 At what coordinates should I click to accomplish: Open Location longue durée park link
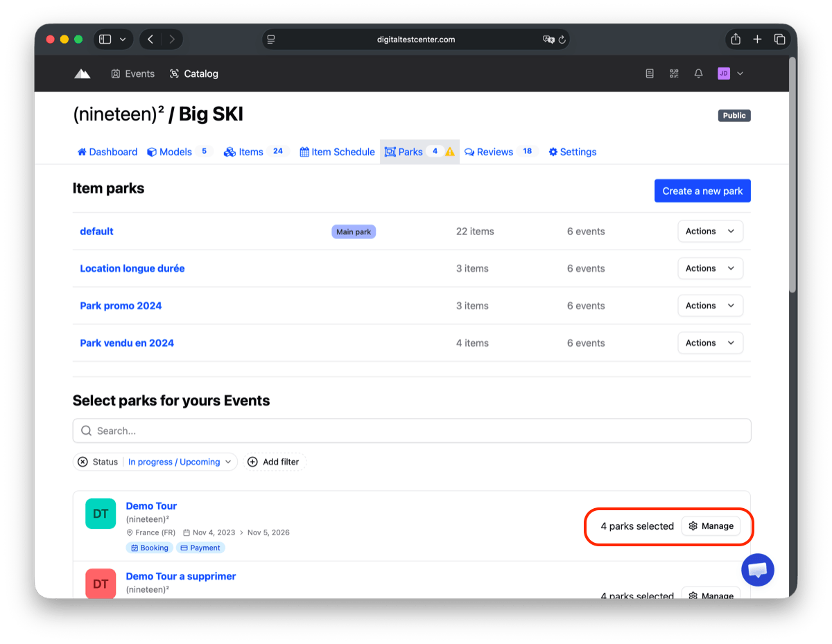click(x=132, y=268)
